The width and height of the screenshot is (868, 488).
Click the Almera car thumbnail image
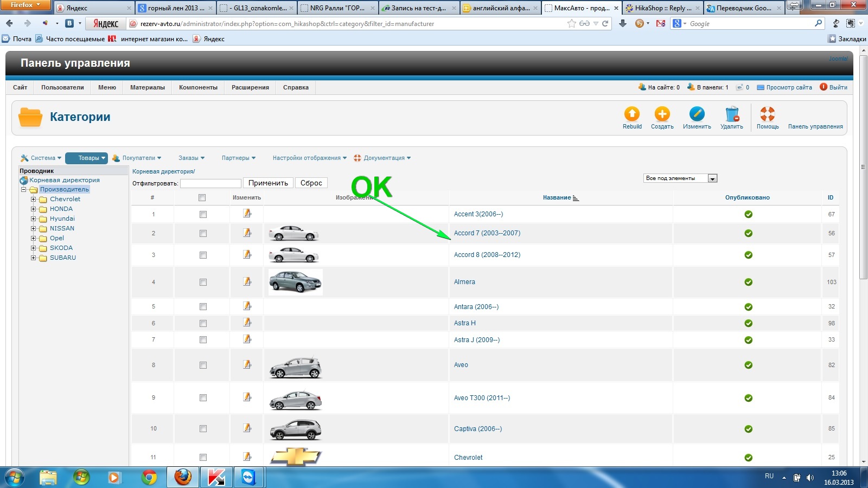(x=296, y=282)
